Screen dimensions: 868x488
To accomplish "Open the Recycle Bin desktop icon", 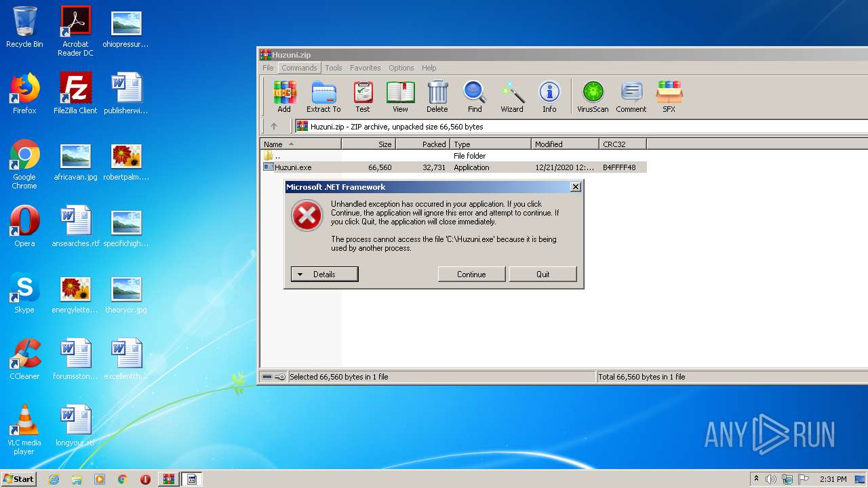I will (x=24, y=28).
